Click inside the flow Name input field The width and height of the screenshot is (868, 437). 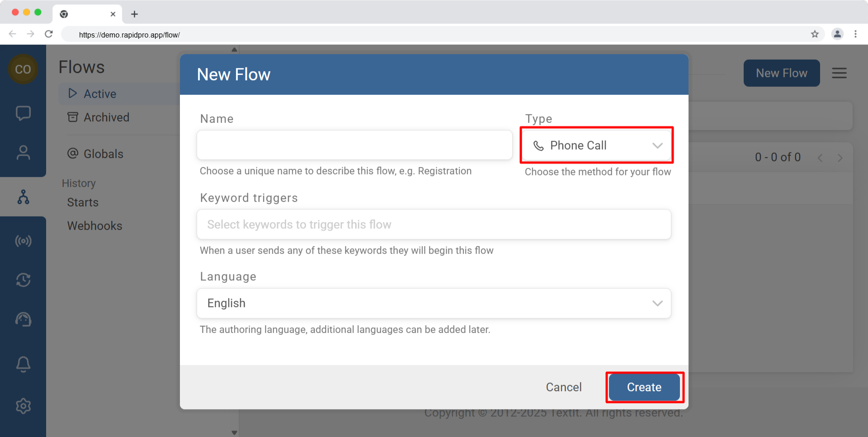(354, 145)
